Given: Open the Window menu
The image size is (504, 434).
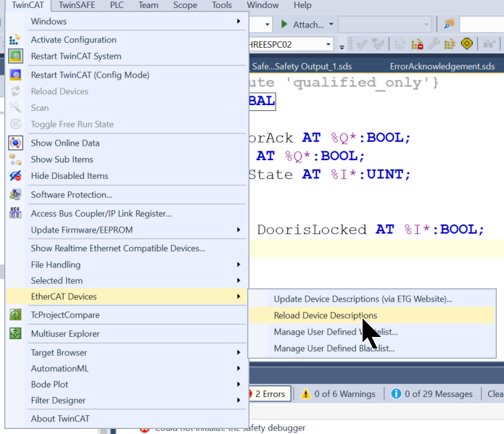Looking at the screenshot, I should pyautogui.click(x=263, y=5).
